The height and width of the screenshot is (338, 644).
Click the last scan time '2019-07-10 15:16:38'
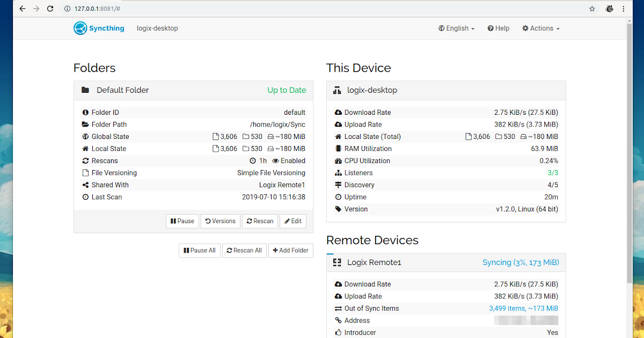coord(274,197)
